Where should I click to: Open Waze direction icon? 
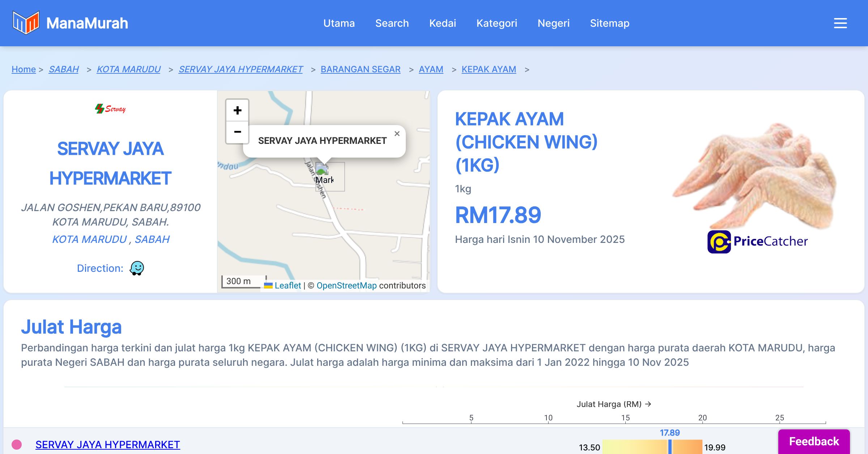[137, 268]
